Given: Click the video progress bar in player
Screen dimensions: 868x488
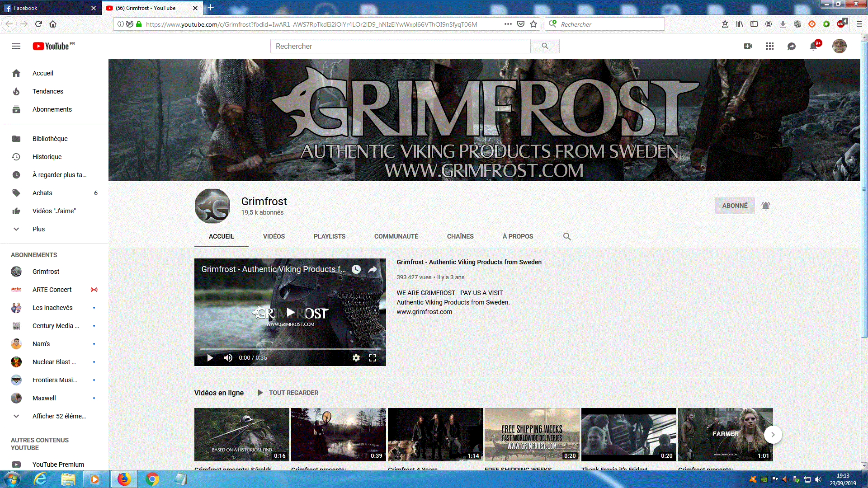Looking at the screenshot, I should coord(289,349).
